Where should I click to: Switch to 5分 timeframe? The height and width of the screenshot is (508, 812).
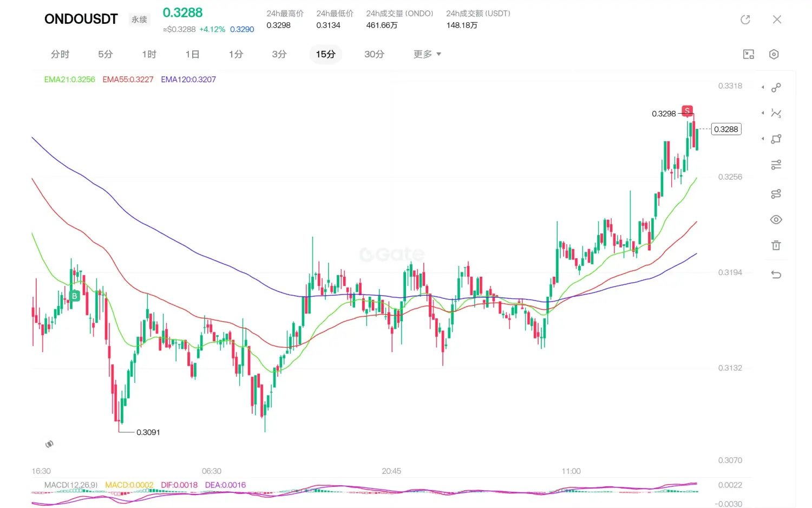tap(105, 54)
